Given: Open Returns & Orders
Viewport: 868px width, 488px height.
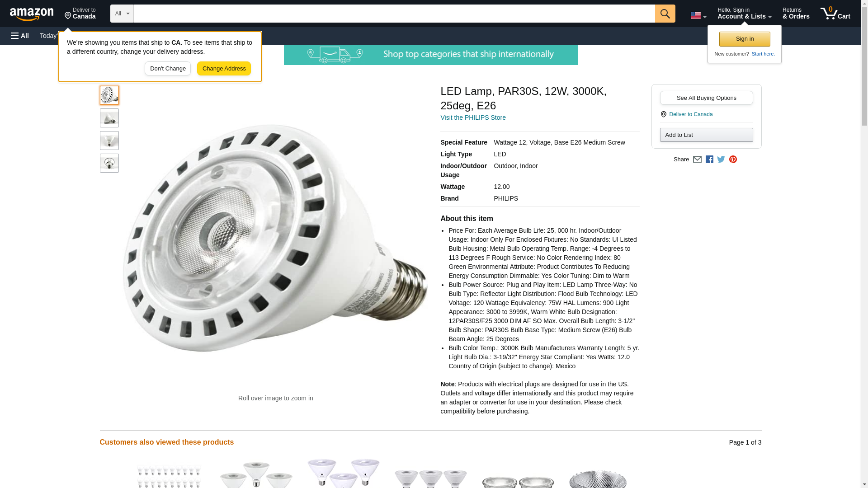Looking at the screenshot, I should 796,14.
